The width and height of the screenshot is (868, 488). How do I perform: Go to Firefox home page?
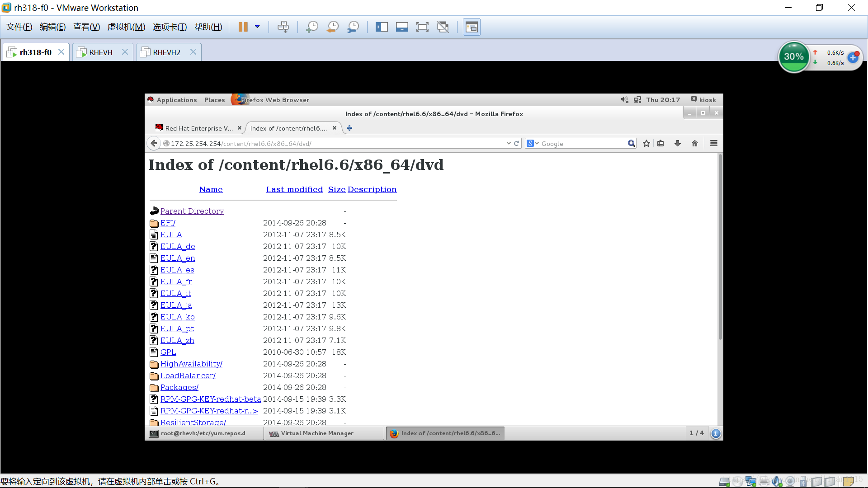pos(695,143)
